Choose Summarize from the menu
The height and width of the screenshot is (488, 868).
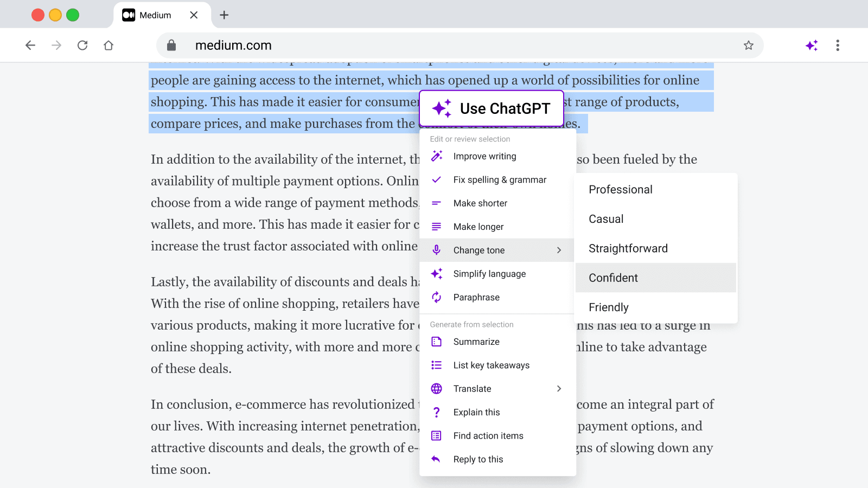click(x=497, y=342)
